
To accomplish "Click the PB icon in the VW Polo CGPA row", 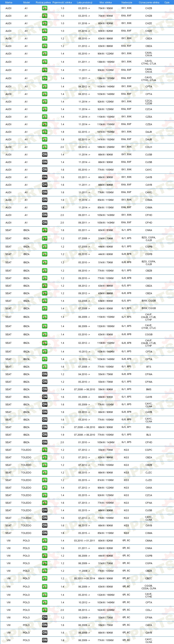I will (45, 563).
